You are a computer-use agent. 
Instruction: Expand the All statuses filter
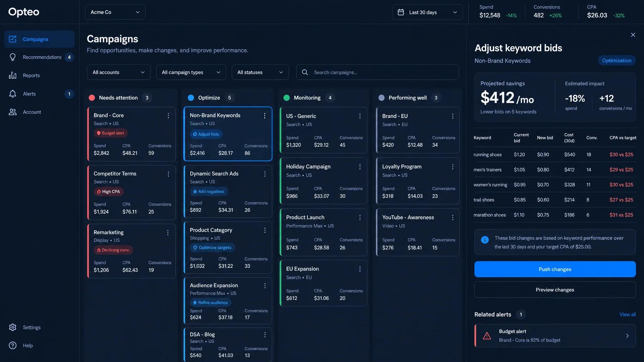click(x=260, y=72)
